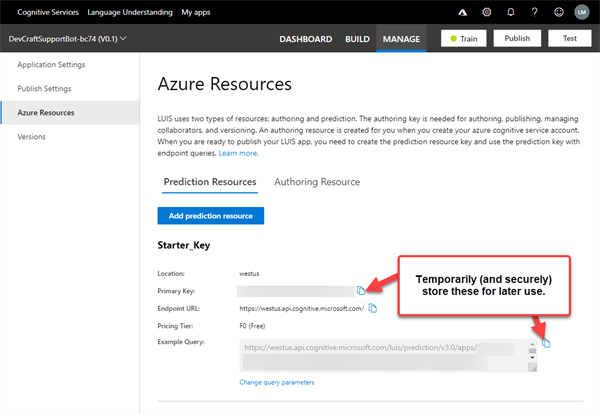Image resolution: width=600 pixels, height=414 pixels.
Task: Click Example Query scrollbar up arrow
Action: 532,344
